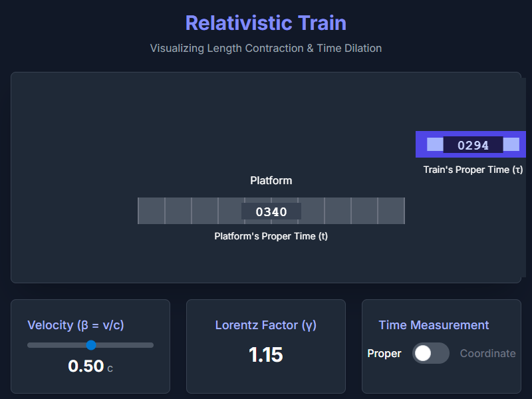This screenshot has width=532, height=399.
Task: Select the Relativistic Train title
Action: coord(265,23)
